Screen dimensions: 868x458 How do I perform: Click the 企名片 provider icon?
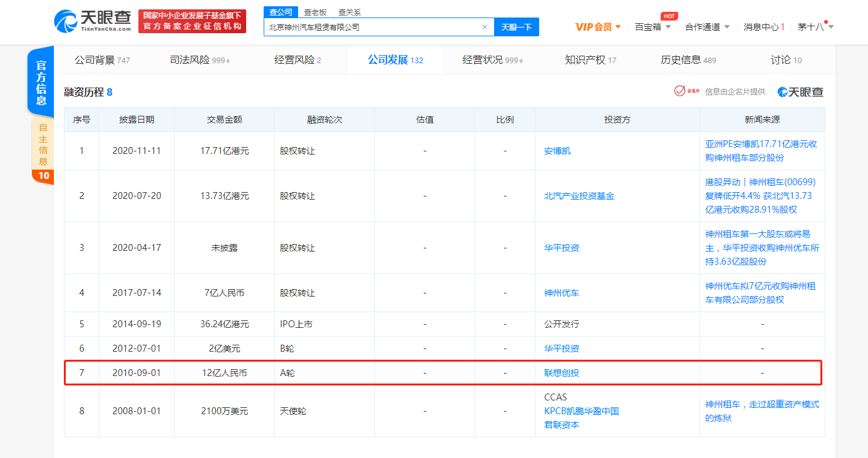687,91
